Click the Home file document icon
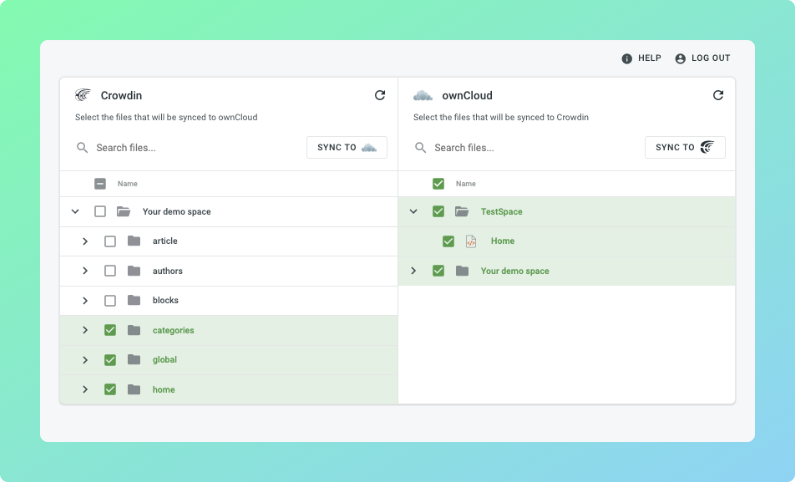The width and height of the screenshot is (795, 482). (x=471, y=241)
